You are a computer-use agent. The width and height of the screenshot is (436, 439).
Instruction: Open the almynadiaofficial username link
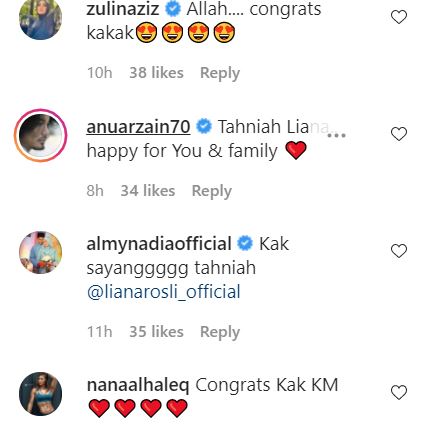[x=159, y=244]
